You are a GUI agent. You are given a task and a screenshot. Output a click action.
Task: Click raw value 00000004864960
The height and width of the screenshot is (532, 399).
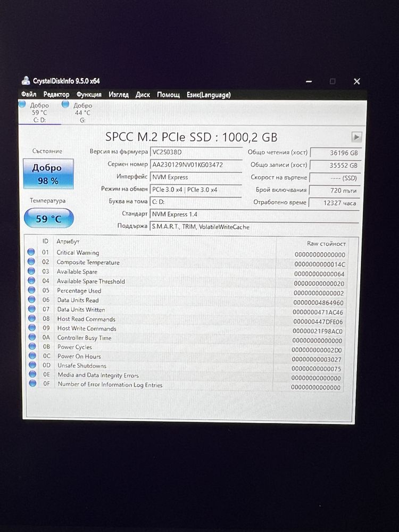click(318, 303)
